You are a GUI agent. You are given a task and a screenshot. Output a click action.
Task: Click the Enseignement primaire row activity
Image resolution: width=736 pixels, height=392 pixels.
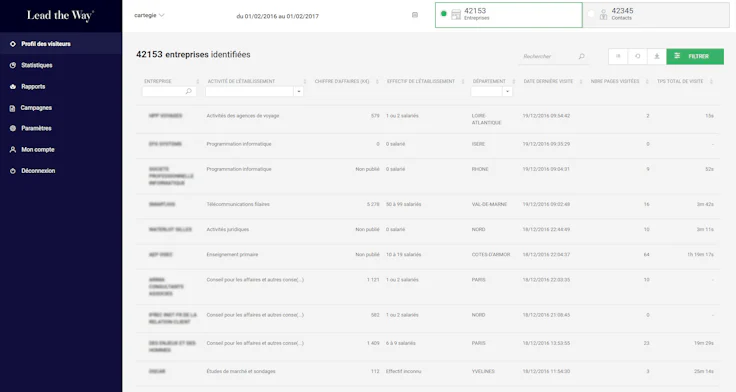(x=232, y=254)
